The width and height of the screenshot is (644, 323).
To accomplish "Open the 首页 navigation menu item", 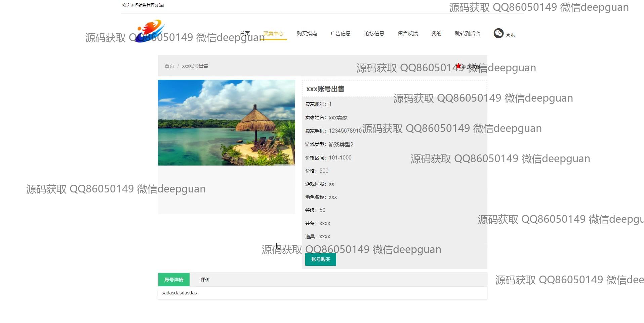I will pyautogui.click(x=245, y=33).
